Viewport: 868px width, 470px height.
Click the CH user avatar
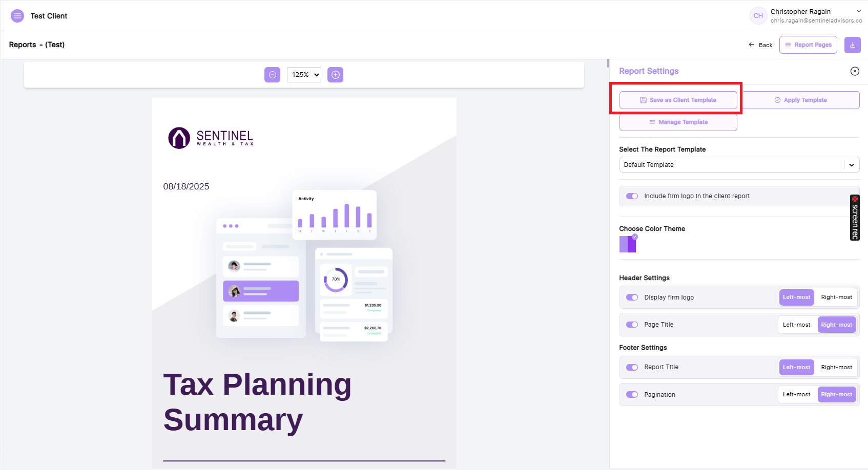click(x=758, y=16)
